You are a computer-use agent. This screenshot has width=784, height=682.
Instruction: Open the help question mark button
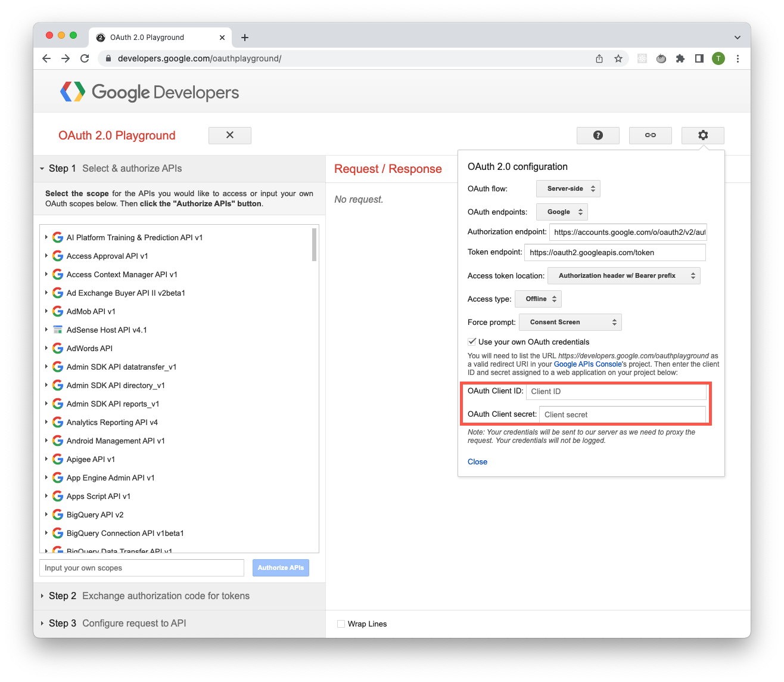pyautogui.click(x=598, y=135)
